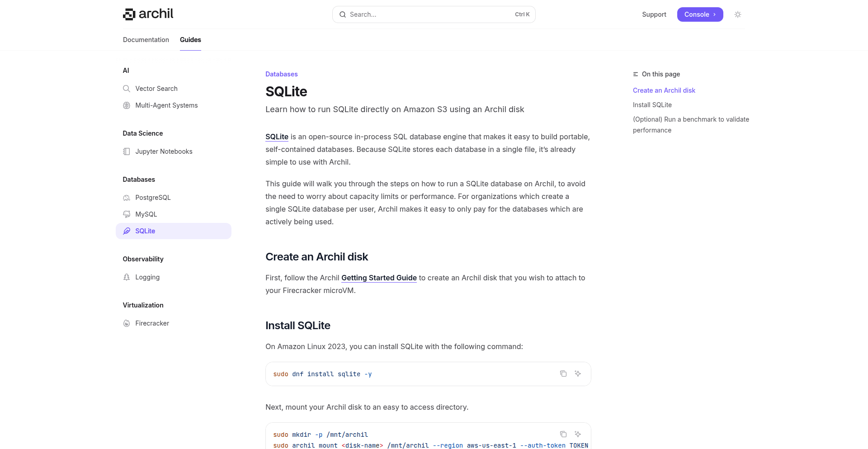Switch to the Documentation tab
Image resolution: width=868 pixels, height=449 pixels.
(x=146, y=40)
